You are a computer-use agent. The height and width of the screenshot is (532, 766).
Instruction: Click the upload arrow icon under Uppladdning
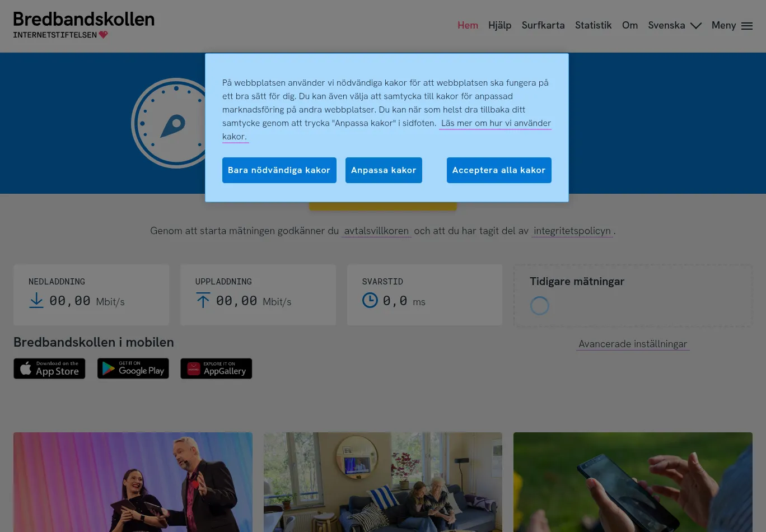point(203,301)
